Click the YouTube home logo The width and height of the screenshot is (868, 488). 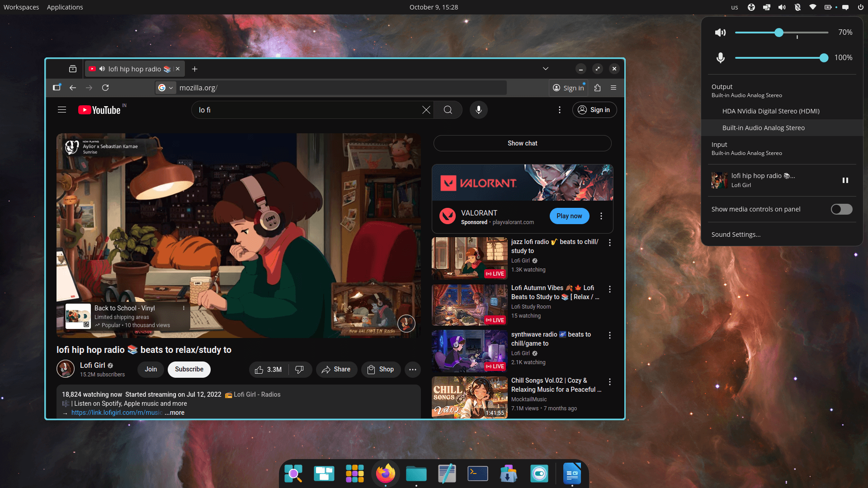click(99, 110)
